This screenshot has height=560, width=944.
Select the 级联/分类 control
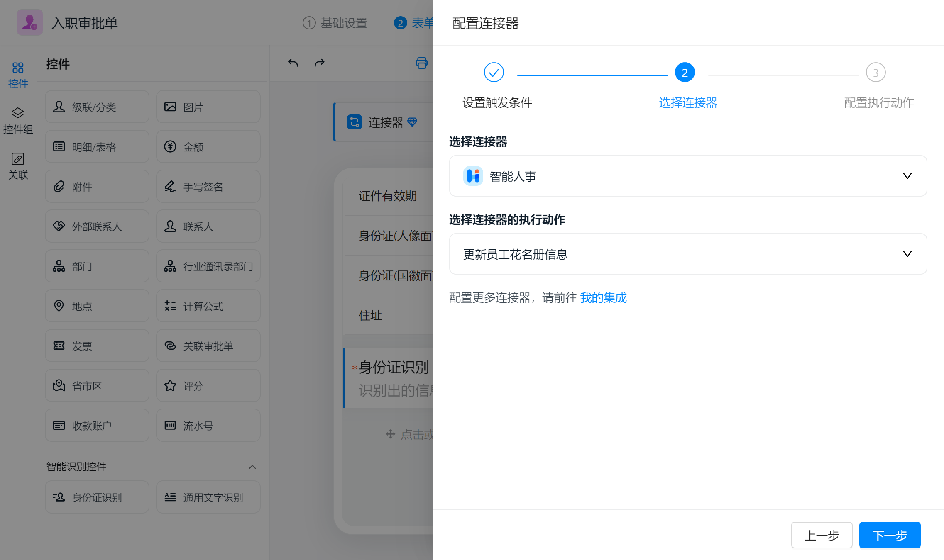[97, 107]
